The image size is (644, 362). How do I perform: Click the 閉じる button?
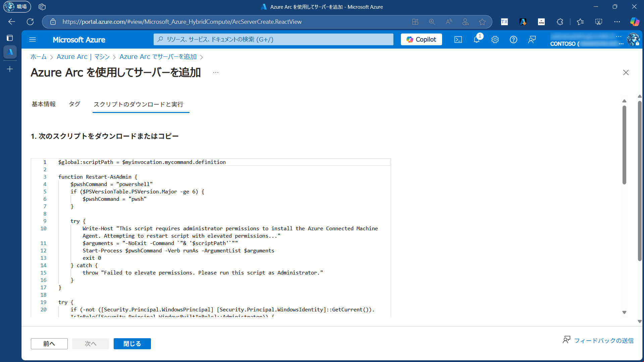pyautogui.click(x=132, y=344)
